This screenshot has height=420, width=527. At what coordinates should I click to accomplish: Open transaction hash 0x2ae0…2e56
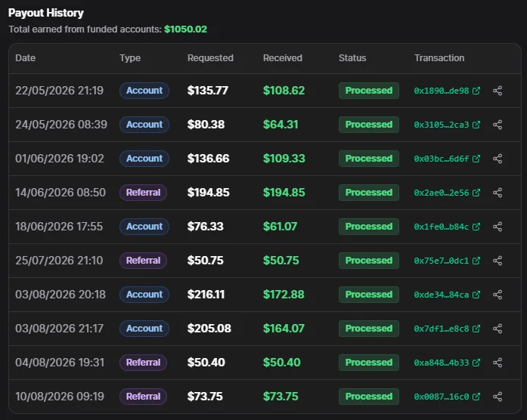click(442, 193)
